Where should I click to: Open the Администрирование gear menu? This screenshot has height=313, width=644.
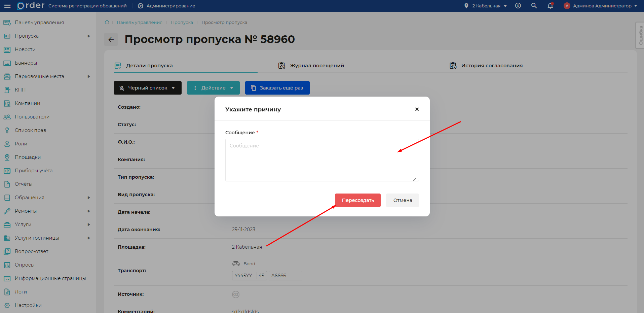tap(166, 6)
